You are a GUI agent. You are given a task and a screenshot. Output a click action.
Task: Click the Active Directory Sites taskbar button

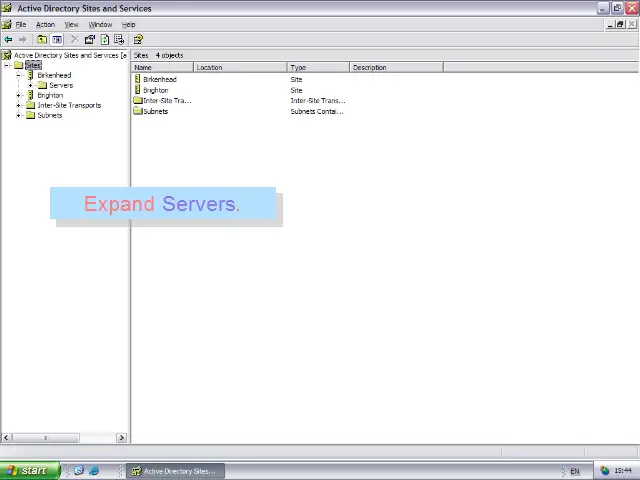coord(176,471)
